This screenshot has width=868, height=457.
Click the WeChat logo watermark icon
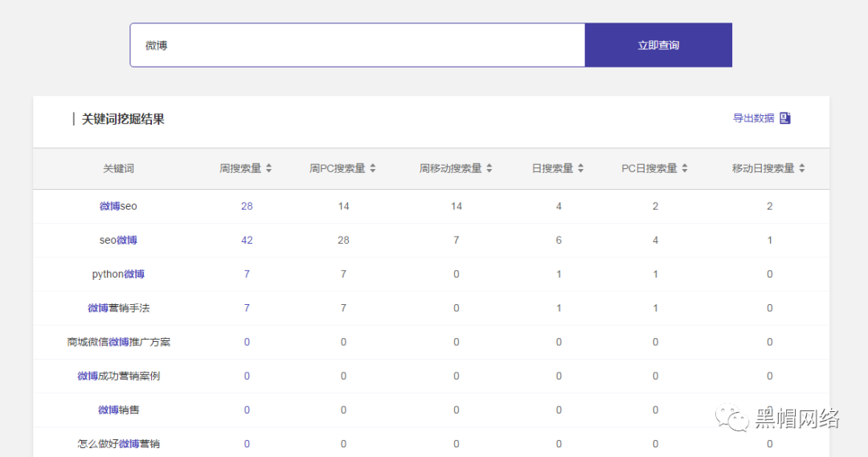pyautogui.click(x=732, y=417)
